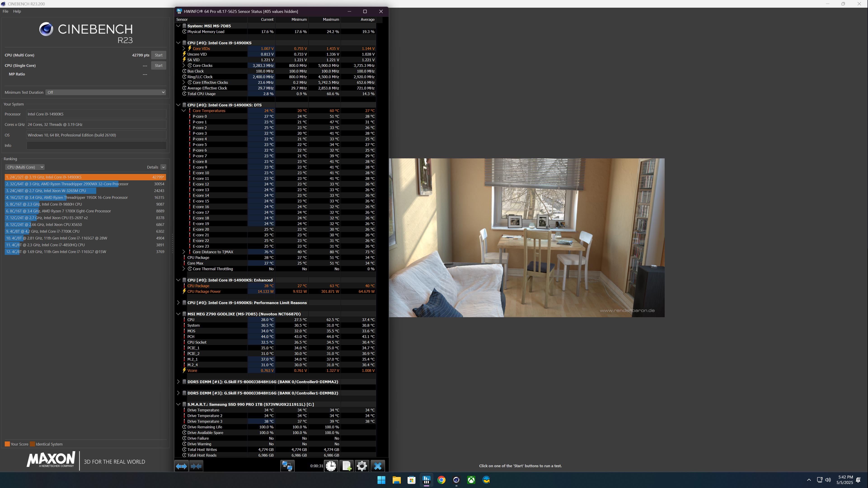Collapse the Core Temperatures tree node

click(x=184, y=110)
